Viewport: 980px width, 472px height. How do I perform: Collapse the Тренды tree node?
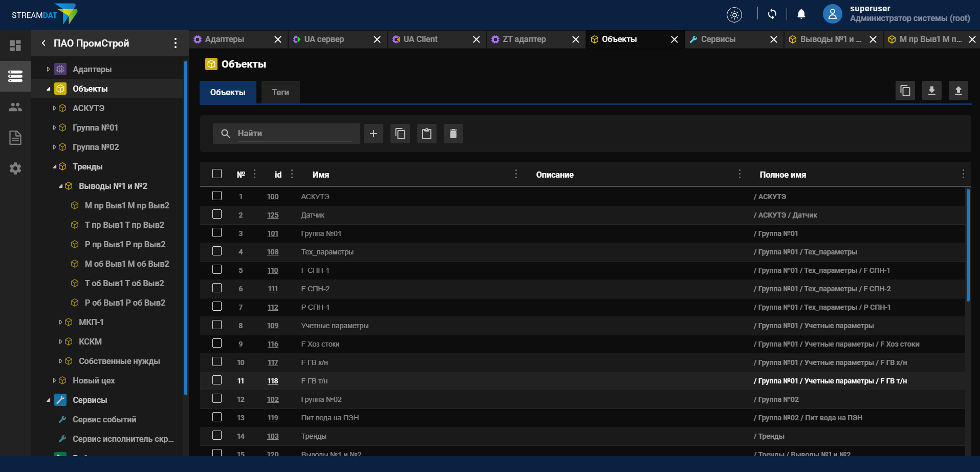[54, 166]
